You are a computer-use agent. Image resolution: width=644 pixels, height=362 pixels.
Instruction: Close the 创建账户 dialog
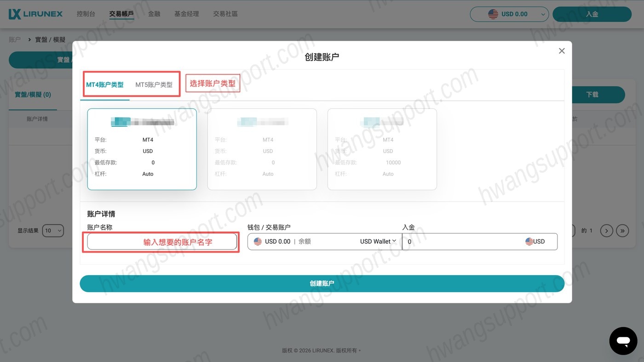tap(562, 51)
